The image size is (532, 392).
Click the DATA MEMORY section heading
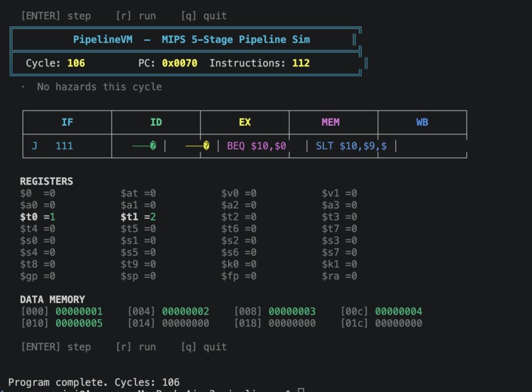tap(53, 300)
